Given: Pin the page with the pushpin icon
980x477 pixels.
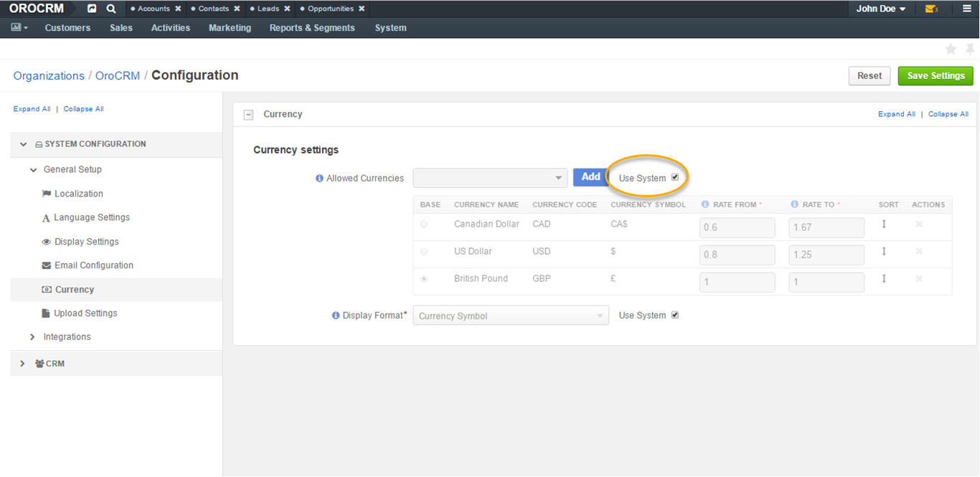Looking at the screenshot, I should (x=970, y=49).
